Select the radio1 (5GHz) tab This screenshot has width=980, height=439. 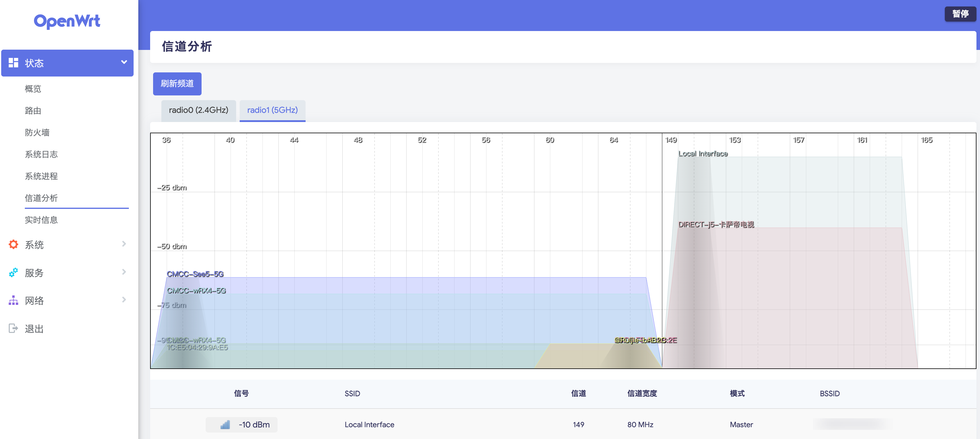coord(272,110)
